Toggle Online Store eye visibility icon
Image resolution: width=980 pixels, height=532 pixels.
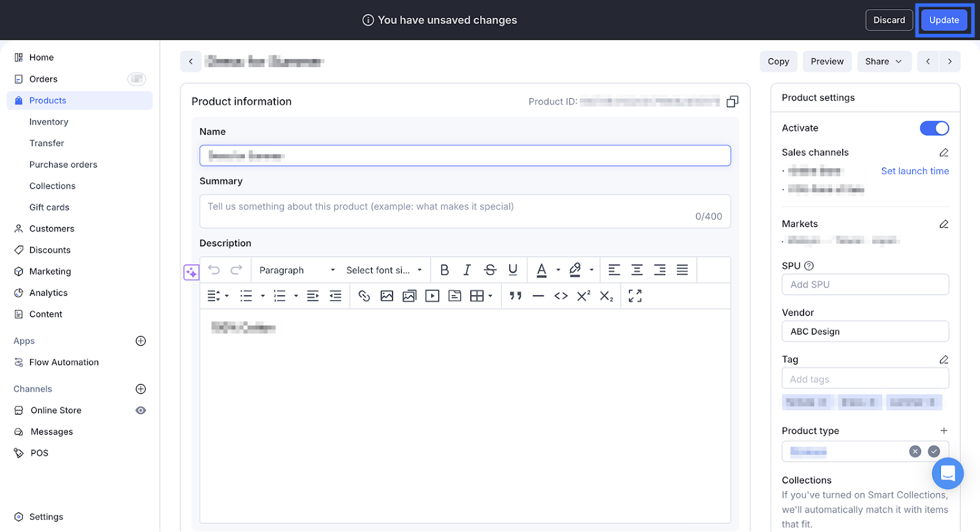click(141, 411)
